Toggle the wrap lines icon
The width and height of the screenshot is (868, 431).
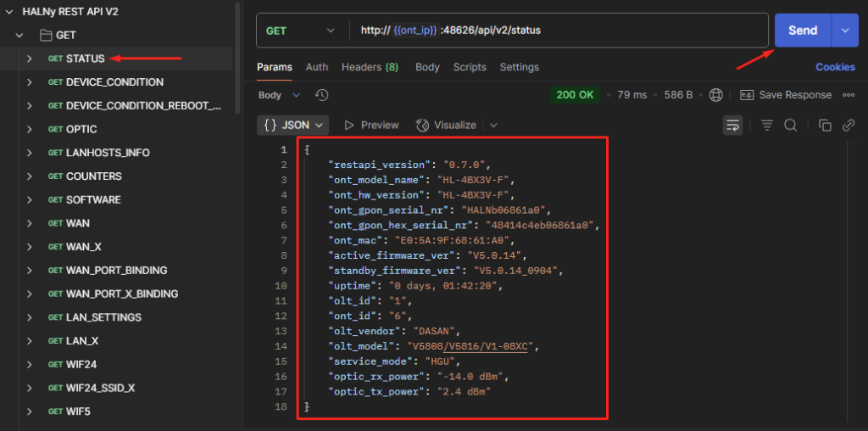pos(733,126)
